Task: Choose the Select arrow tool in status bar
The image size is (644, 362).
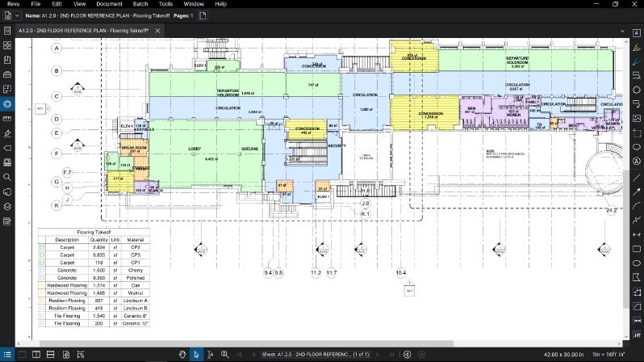Action: (196, 355)
